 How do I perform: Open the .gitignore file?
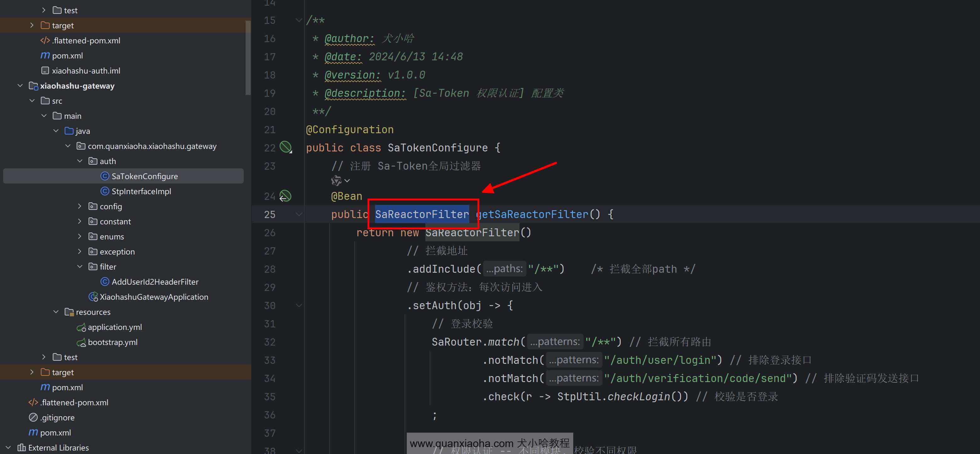point(57,418)
